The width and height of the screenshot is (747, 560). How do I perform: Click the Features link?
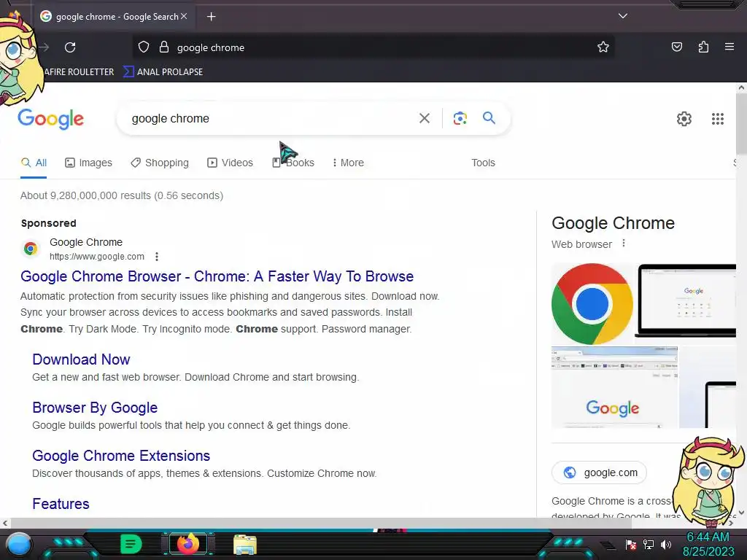pos(61,504)
